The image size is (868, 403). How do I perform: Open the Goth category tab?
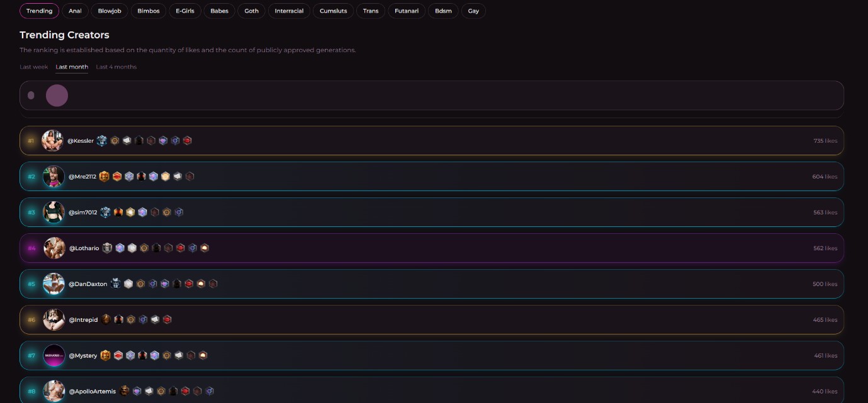click(252, 11)
